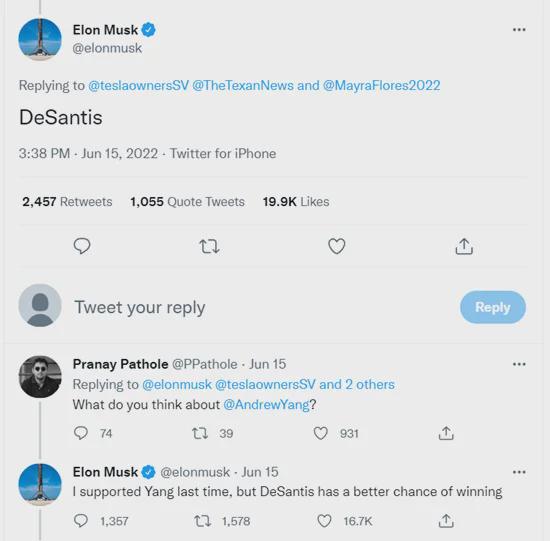Retweet Pranay Pathole's reply showing 39

click(x=200, y=433)
